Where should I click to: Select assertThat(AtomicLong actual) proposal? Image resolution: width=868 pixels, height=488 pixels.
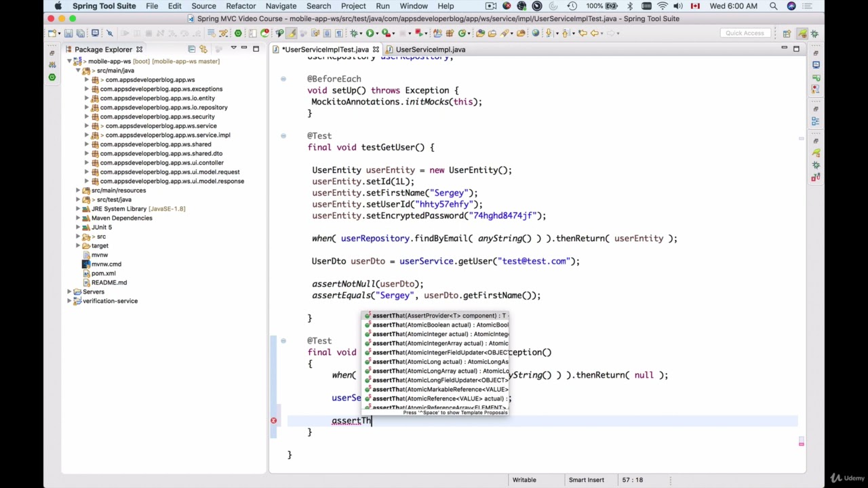(x=436, y=361)
